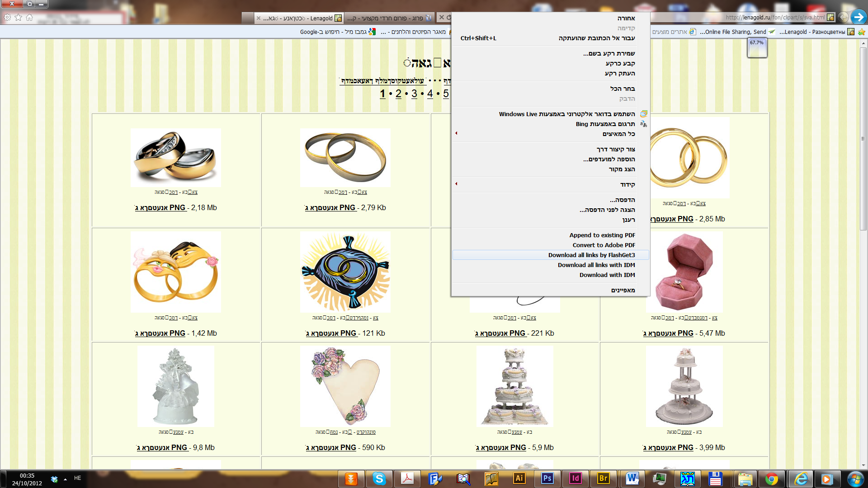This screenshot has width=868, height=488.
Task: Choose 'Download all links by FlashGet3'
Action: (x=591, y=255)
